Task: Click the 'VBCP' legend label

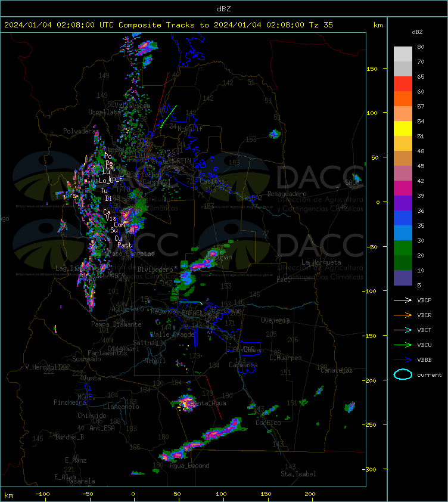Action: pyautogui.click(x=424, y=300)
